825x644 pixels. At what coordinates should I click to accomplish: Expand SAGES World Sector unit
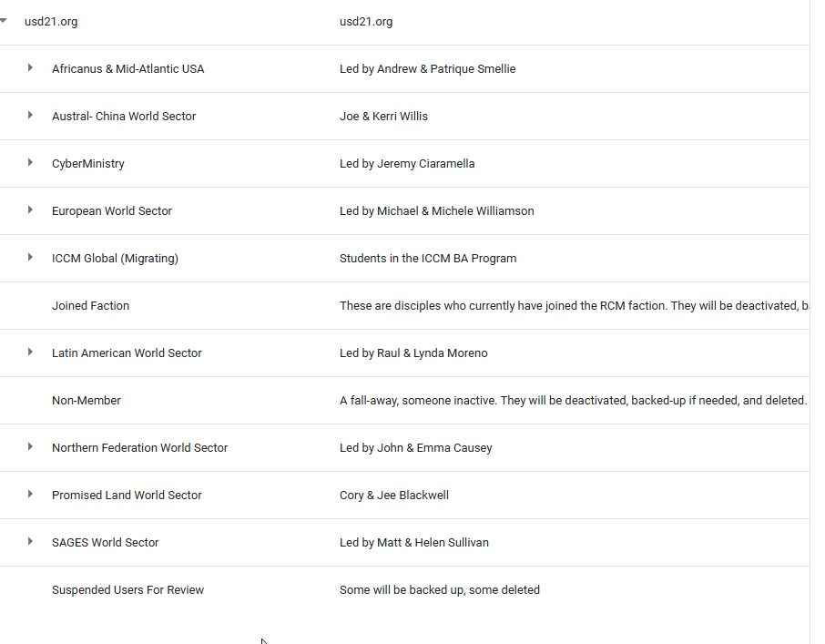(30, 541)
